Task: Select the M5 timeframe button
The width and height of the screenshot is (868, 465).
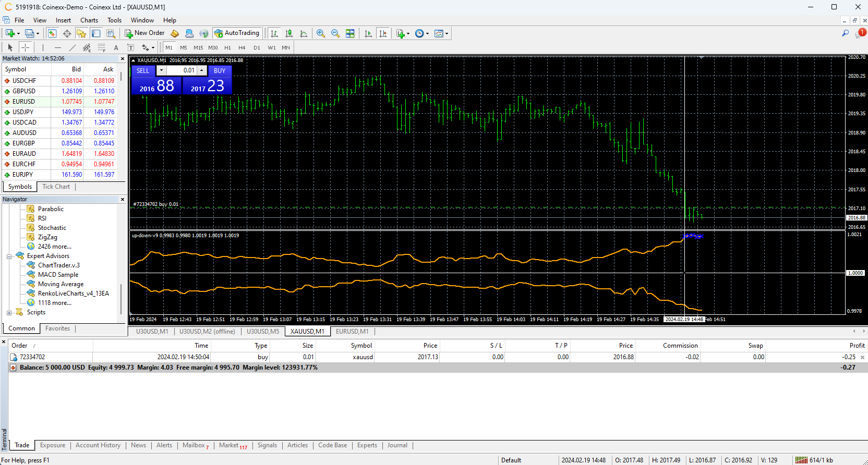Action: (x=183, y=47)
